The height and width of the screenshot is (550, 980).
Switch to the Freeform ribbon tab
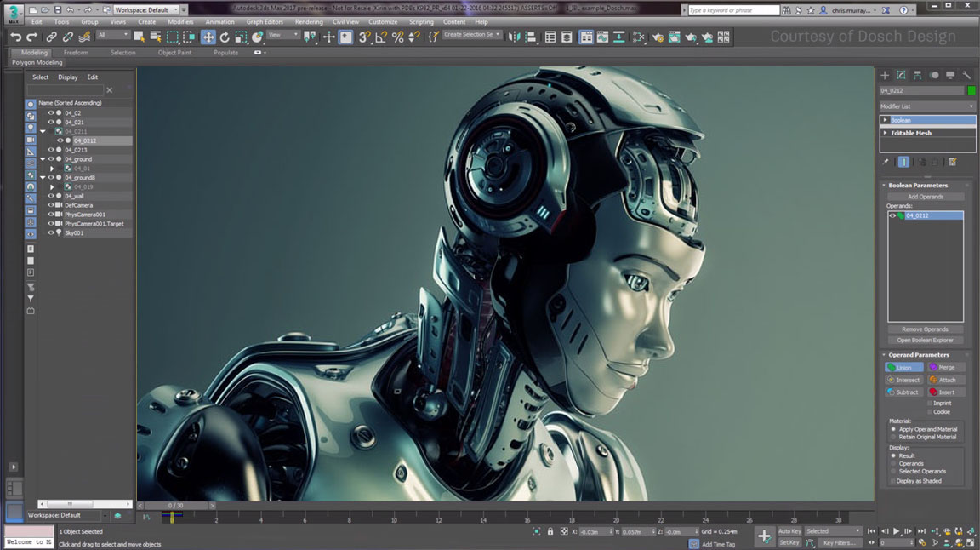pyautogui.click(x=76, y=53)
